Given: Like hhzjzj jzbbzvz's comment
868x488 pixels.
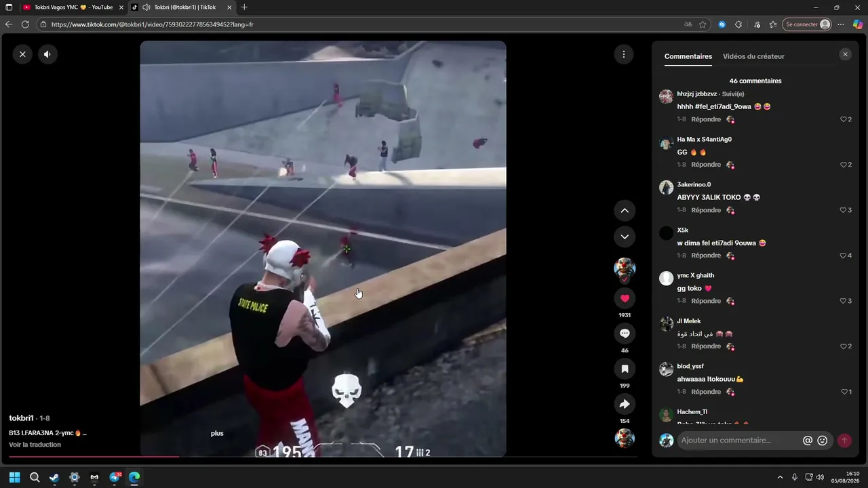Looking at the screenshot, I should [x=844, y=119].
